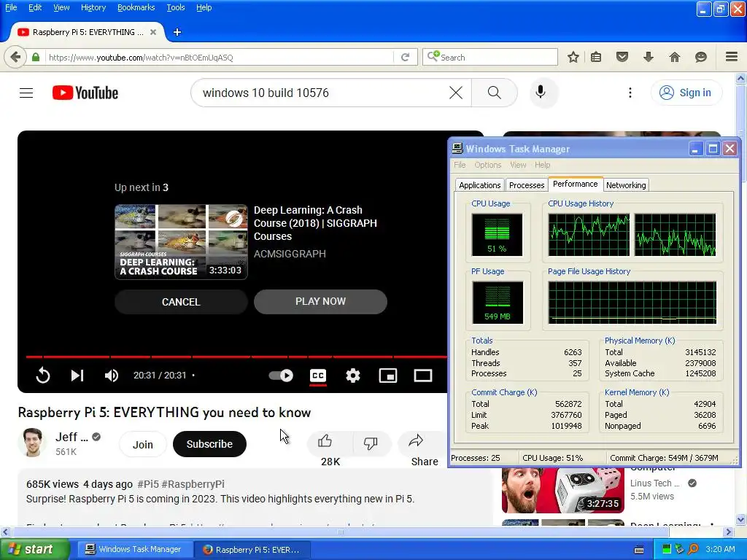This screenshot has height=560, width=747.
Task: Mute the video volume
Action: (112, 376)
